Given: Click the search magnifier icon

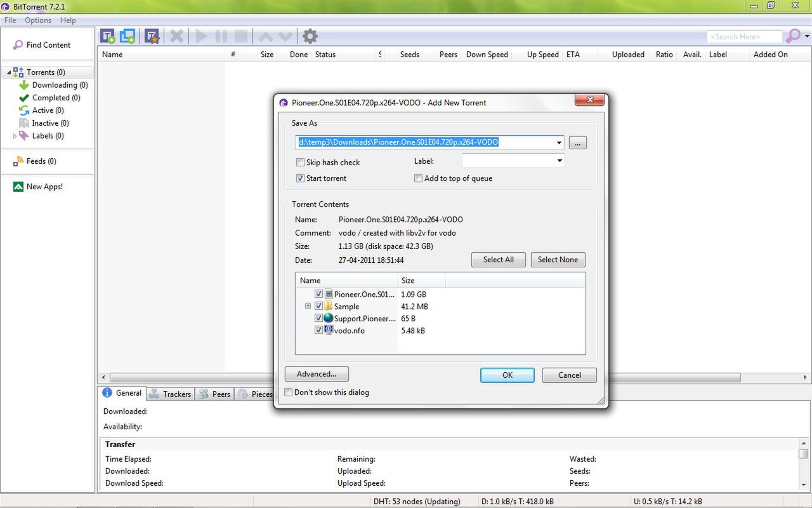Looking at the screenshot, I should click(x=792, y=36).
